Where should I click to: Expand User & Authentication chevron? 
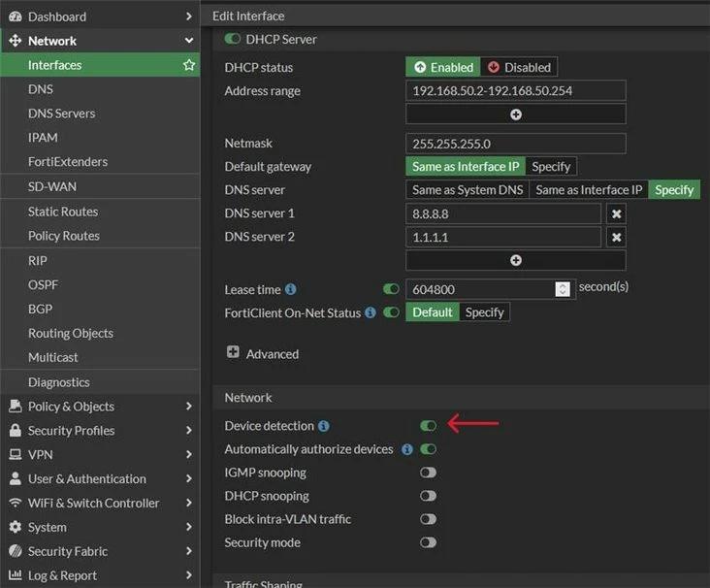pyautogui.click(x=189, y=478)
